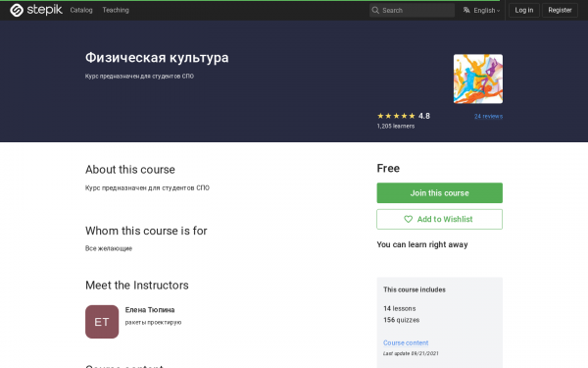Click the course title Физическая культура
This screenshot has height=368, width=588.
tap(157, 58)
